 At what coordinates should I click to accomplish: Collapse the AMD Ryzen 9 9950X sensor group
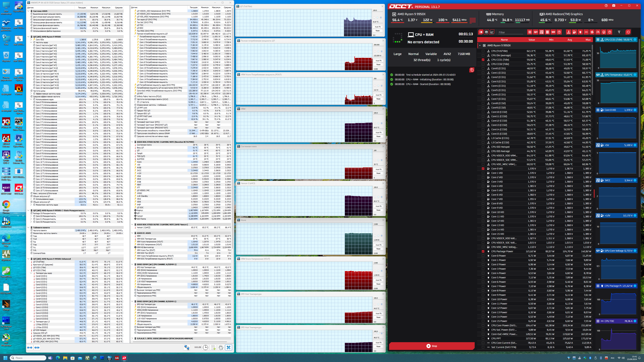tap(480, 45)
